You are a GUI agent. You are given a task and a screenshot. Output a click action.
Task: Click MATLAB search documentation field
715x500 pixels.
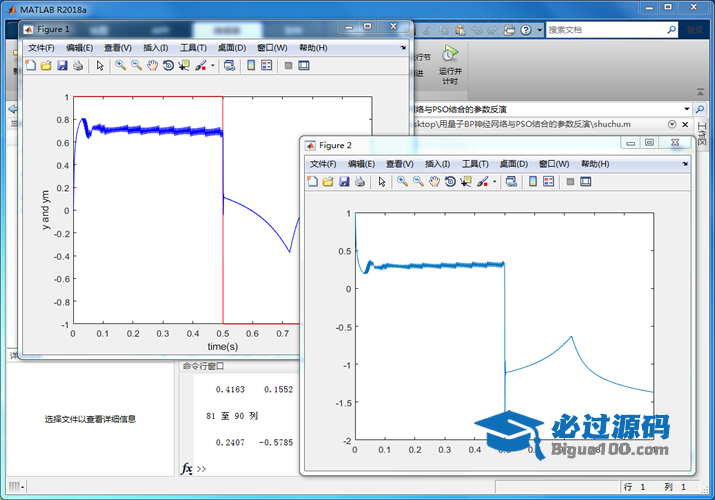pos(606,30)
